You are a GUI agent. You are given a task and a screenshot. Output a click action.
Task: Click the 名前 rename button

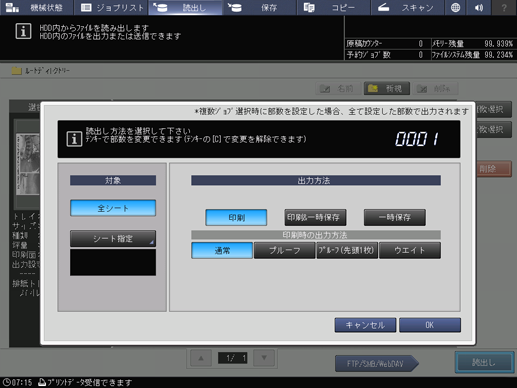338,89
